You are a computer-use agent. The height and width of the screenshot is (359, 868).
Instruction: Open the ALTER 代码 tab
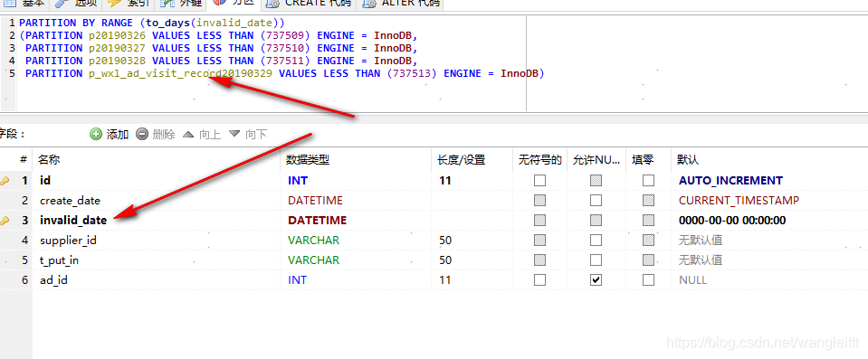point(400,4)
